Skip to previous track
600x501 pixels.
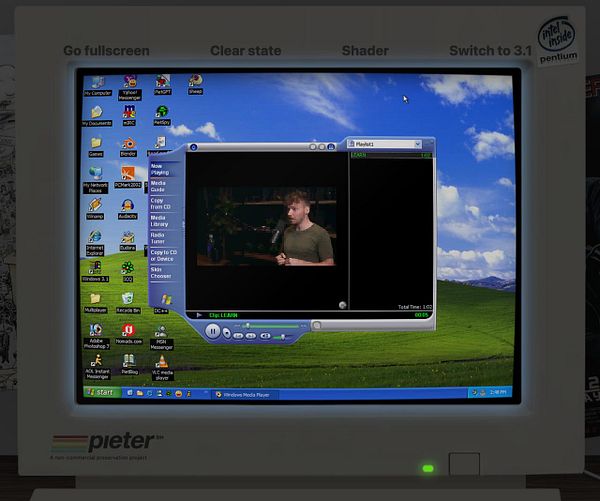238,336
